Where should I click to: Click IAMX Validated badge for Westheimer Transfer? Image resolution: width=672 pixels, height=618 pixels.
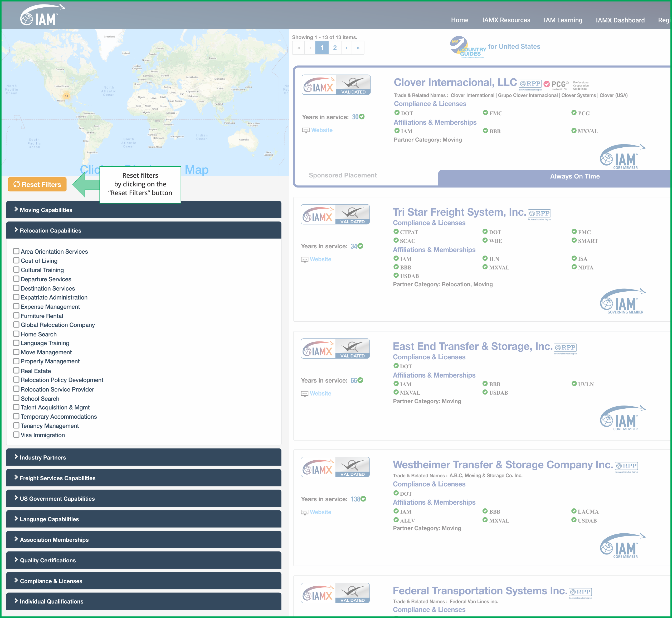[x=335, y=467]
